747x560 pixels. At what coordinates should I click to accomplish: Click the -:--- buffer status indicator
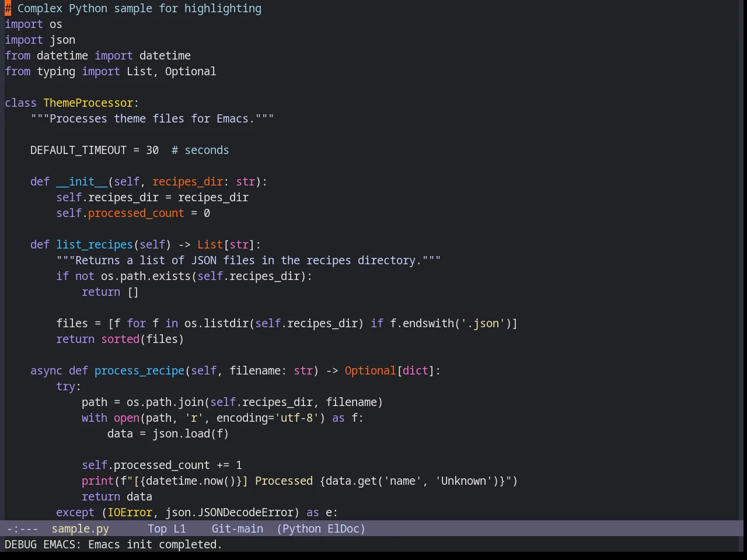click(22, 528)
